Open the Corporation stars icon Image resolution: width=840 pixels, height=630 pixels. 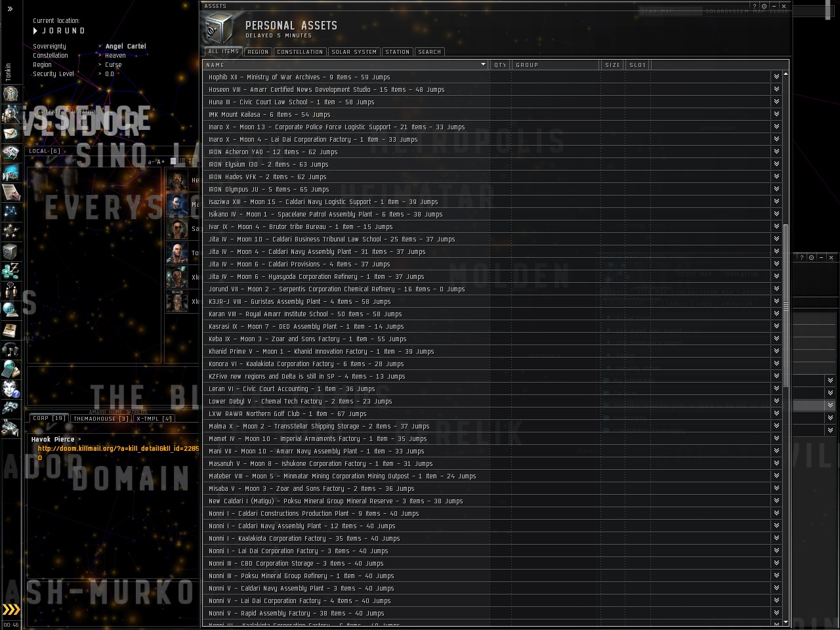coord(10,232)
